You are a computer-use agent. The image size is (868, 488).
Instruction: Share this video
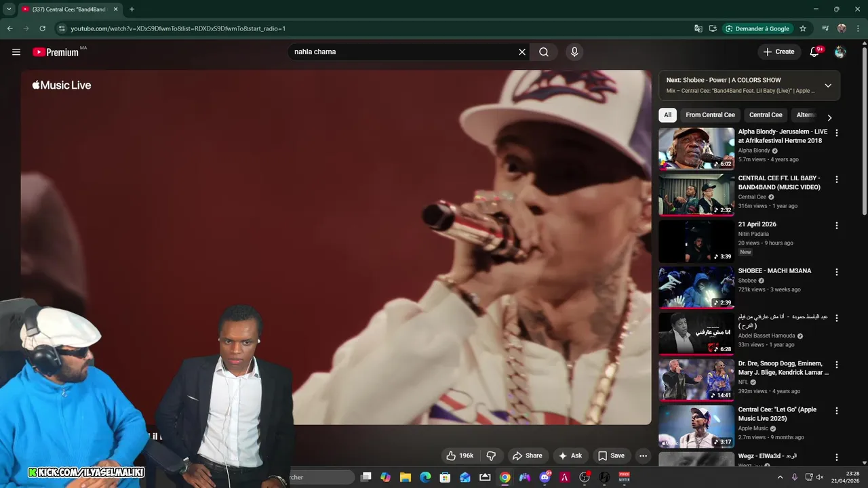527,456
